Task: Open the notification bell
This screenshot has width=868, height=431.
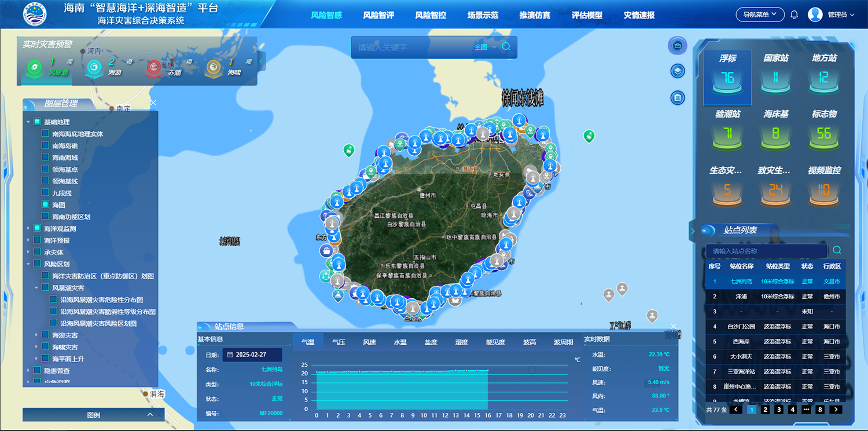Action: pos(795,14)
